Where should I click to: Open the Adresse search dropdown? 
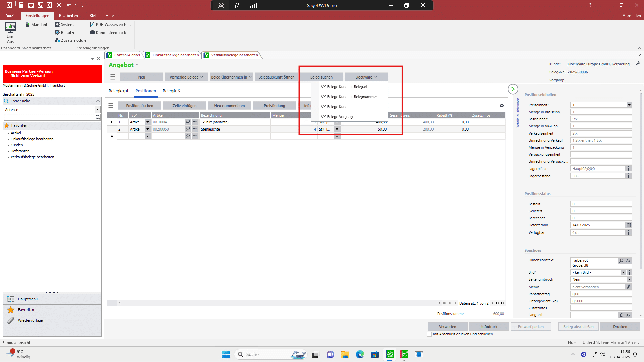tap(98, 110)
